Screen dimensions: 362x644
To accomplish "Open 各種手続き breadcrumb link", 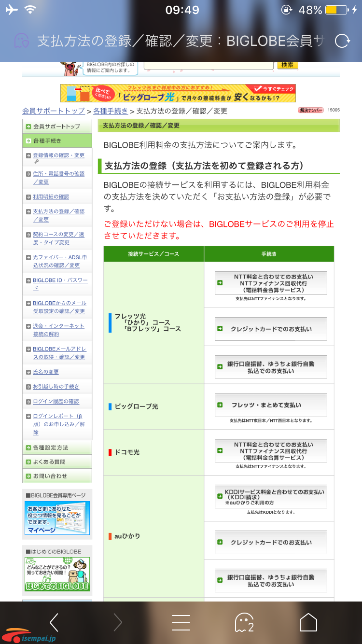I will (111, 111).
